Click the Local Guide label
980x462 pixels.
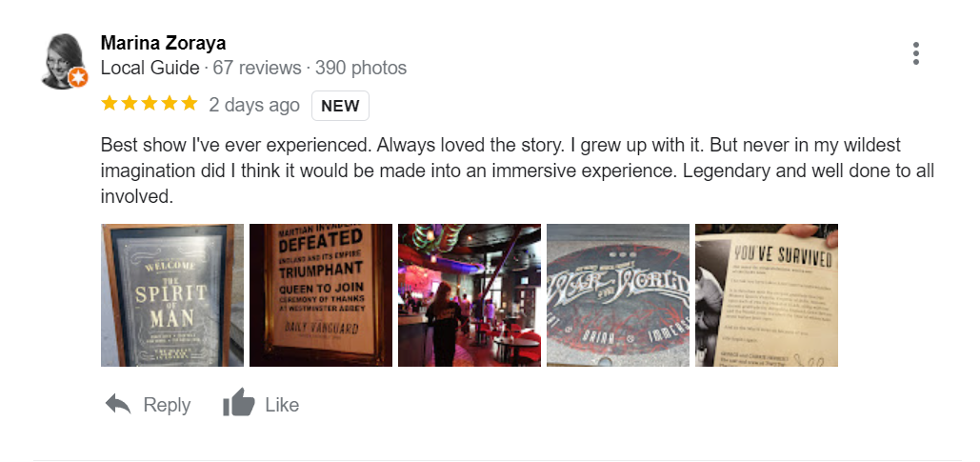(150, 68)
